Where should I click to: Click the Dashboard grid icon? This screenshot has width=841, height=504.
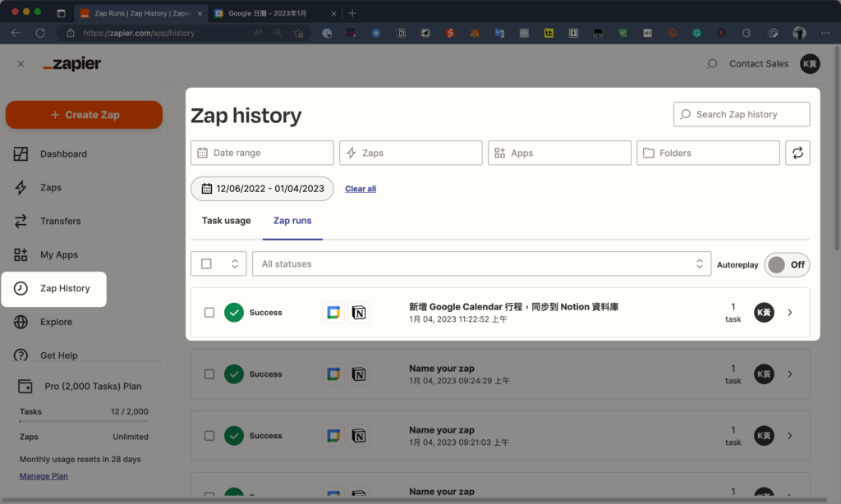(x=21, y=153)
